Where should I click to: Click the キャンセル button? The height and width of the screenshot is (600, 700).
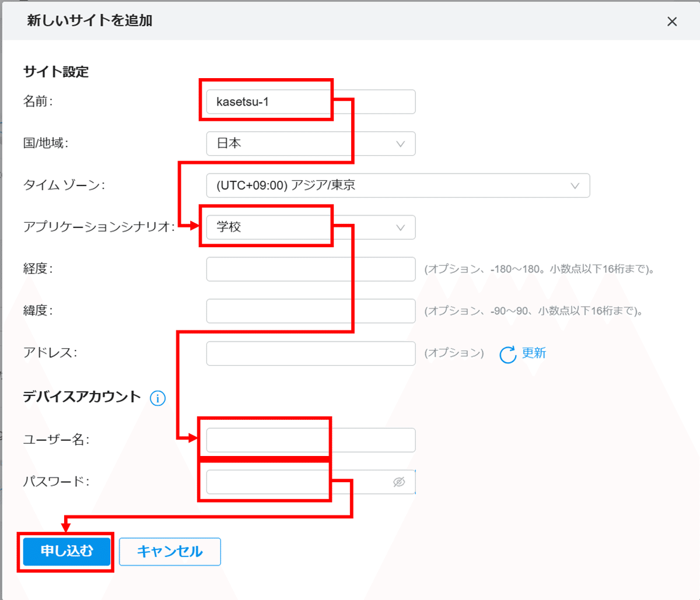[169, 551]
